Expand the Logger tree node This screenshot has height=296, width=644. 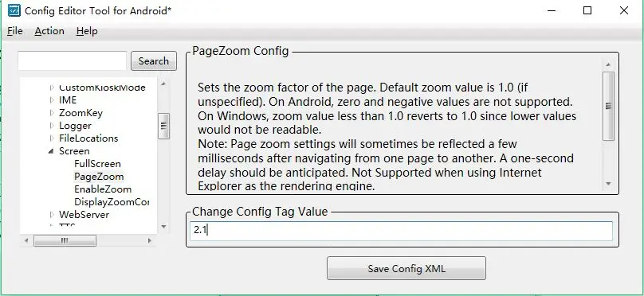tap(52, 126)
